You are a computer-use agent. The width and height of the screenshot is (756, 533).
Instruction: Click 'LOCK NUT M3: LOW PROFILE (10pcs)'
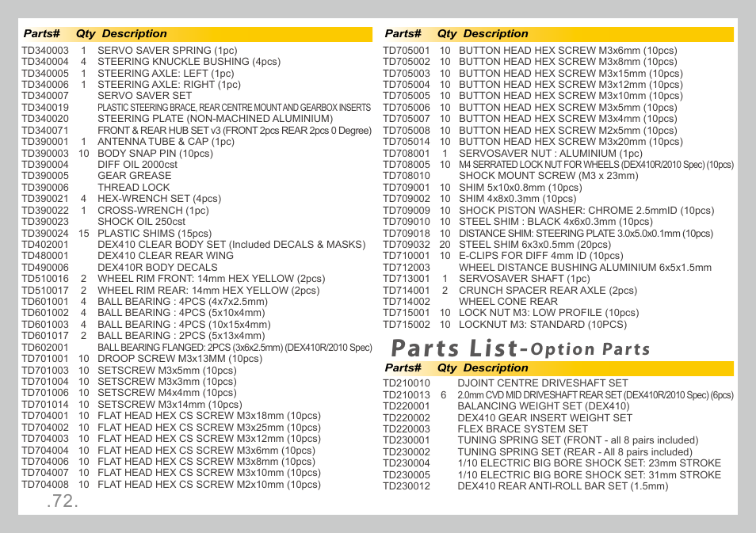(548, 313)
